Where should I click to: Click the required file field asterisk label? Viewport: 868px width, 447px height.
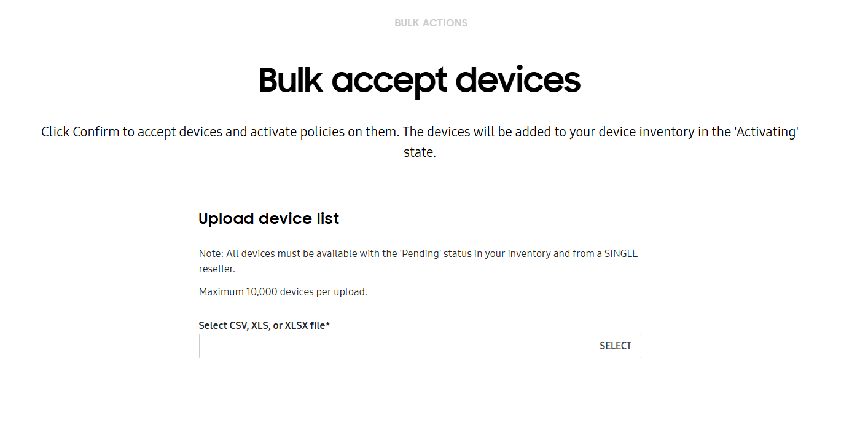pyautogui.click(x=264, y=325)
